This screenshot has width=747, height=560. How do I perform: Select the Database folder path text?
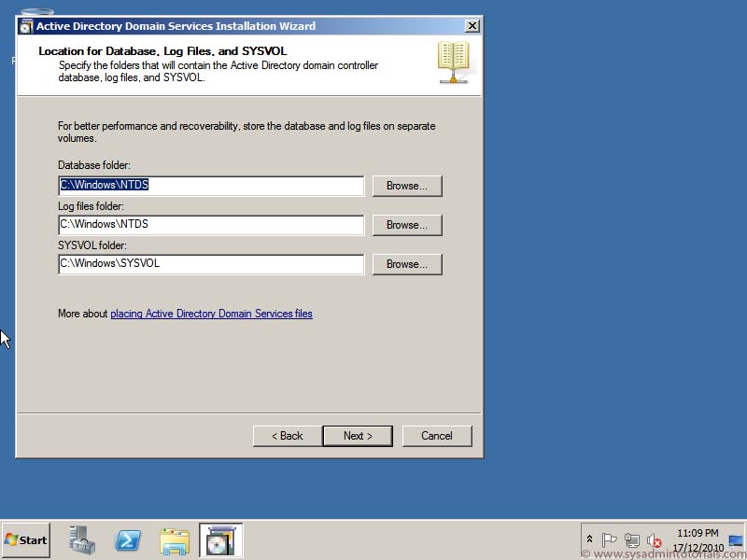coord(210,185)
